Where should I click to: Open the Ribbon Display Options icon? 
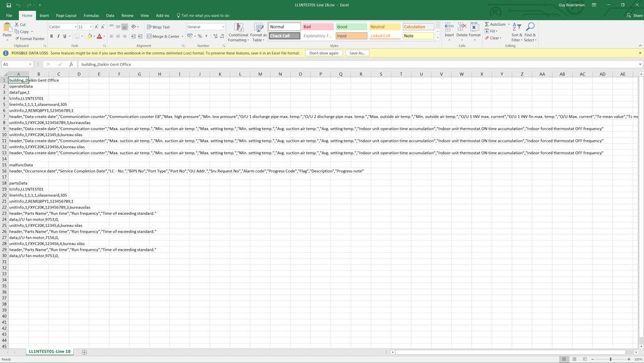(x=594, y=5)
